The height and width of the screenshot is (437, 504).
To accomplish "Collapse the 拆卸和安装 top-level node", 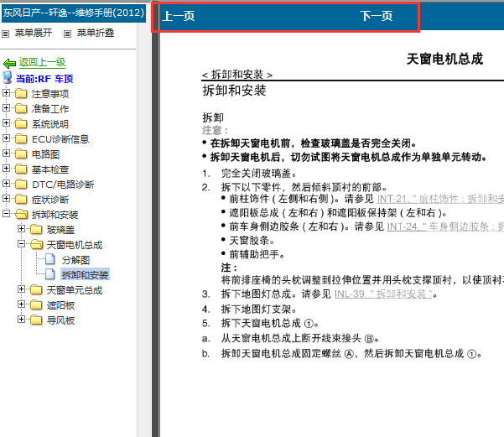I will click(6, 214).
